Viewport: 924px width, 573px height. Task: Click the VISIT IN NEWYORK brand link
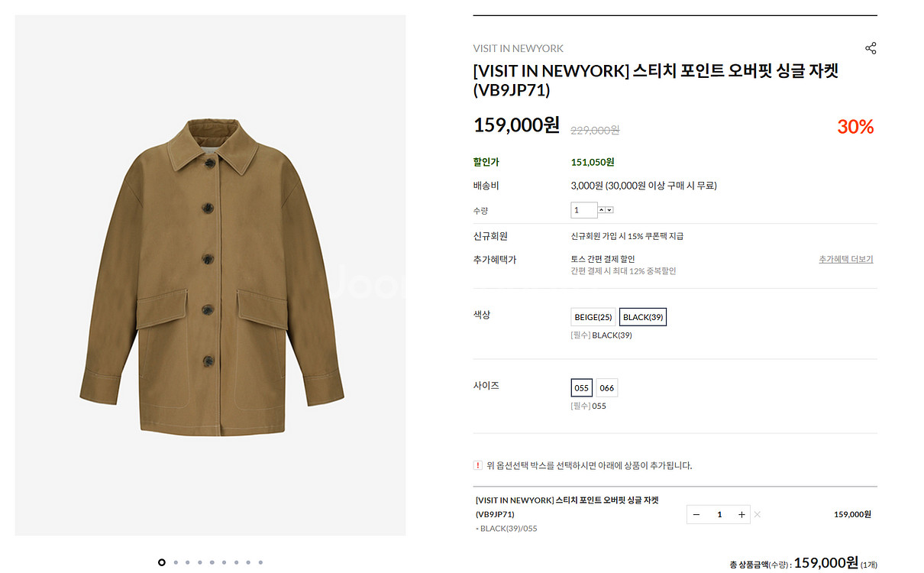(x=518, y=48)
